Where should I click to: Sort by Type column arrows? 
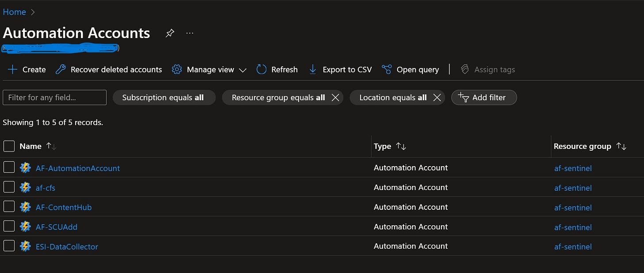(x=401, y=146)
